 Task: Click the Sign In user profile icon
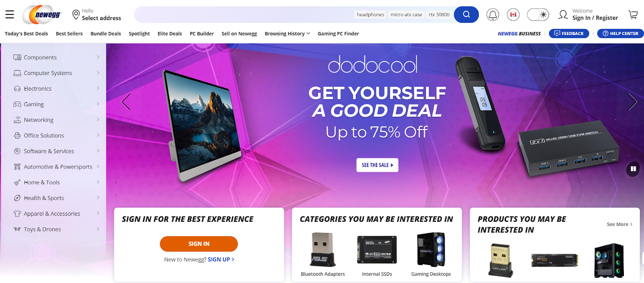coord(563,15)
